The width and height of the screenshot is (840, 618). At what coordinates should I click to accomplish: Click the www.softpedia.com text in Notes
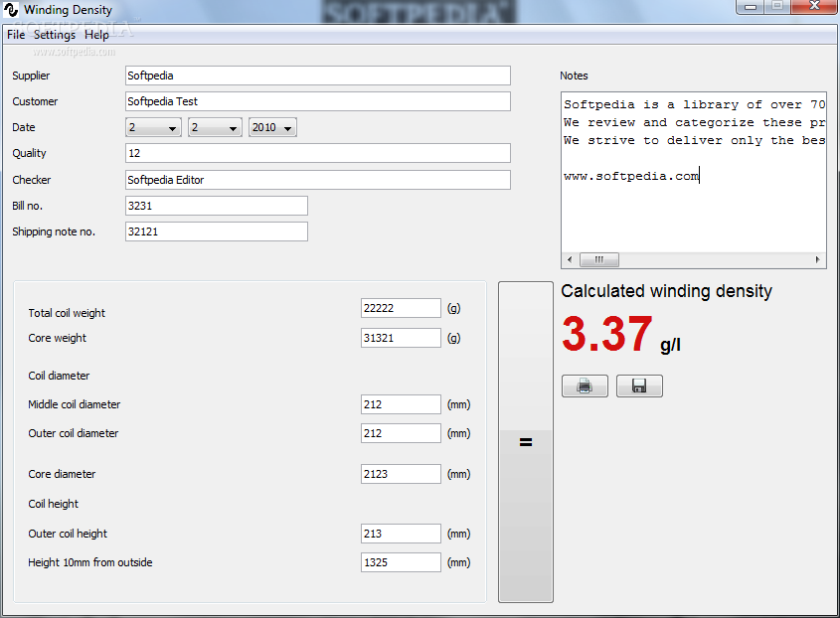pos(631,176)
